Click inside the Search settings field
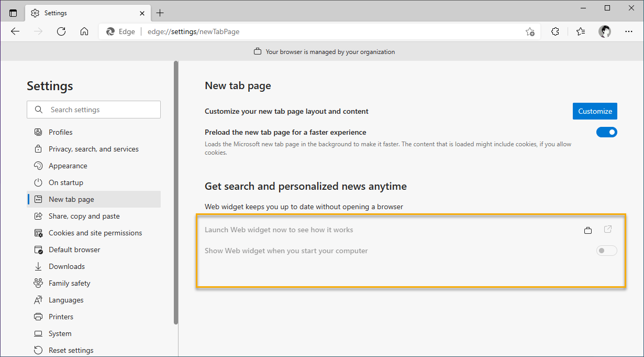 [x=93, y=109]
